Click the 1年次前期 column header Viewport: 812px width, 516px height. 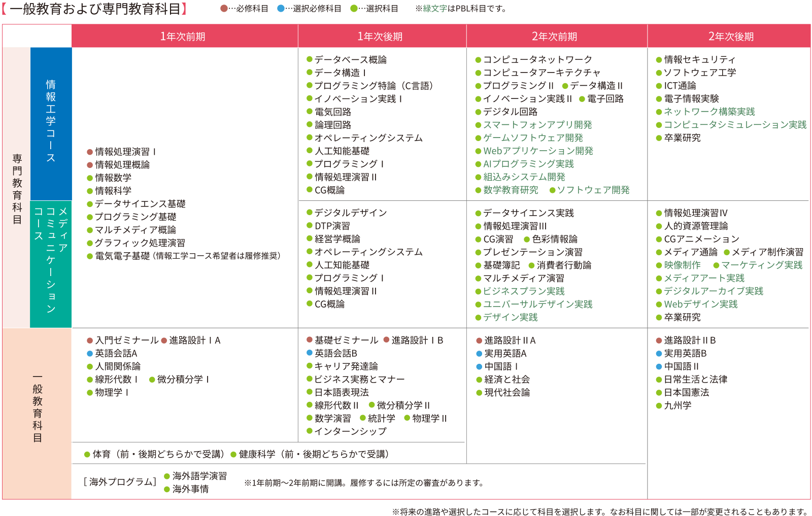pos(185,36)
